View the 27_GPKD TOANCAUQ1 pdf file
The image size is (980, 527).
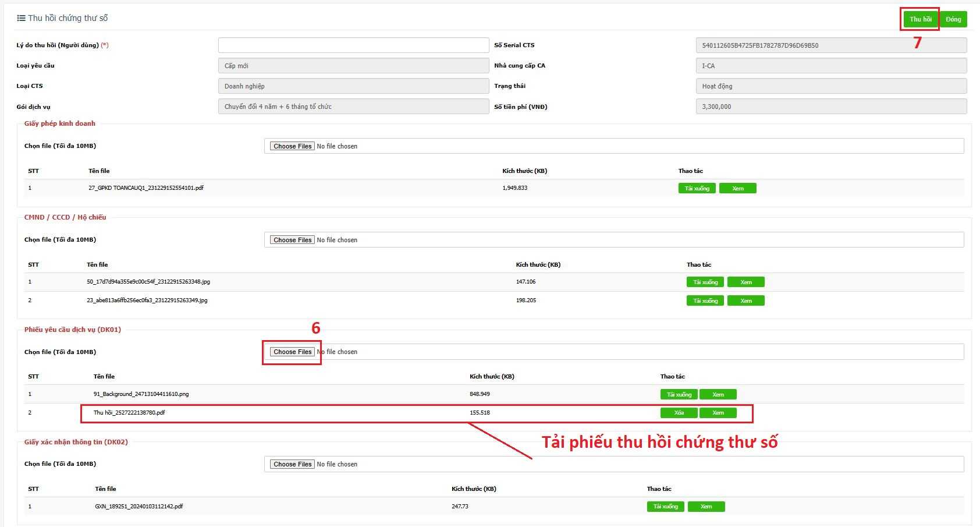[738, 188]
